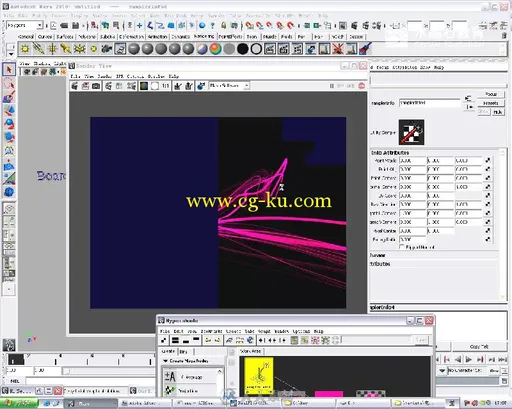Click the input connection arrow icon by samplerInfo field
512x409 pixels.
(468, 98)
